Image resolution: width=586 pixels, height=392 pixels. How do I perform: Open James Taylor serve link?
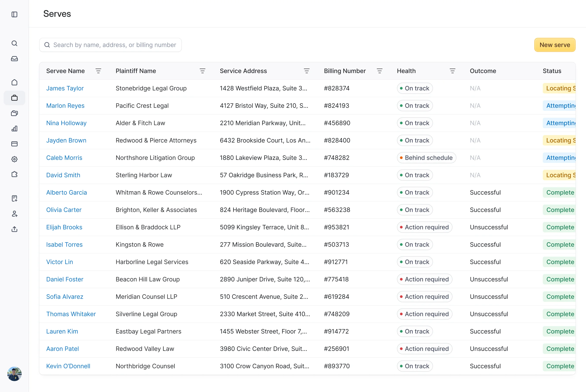click(65, 88)
